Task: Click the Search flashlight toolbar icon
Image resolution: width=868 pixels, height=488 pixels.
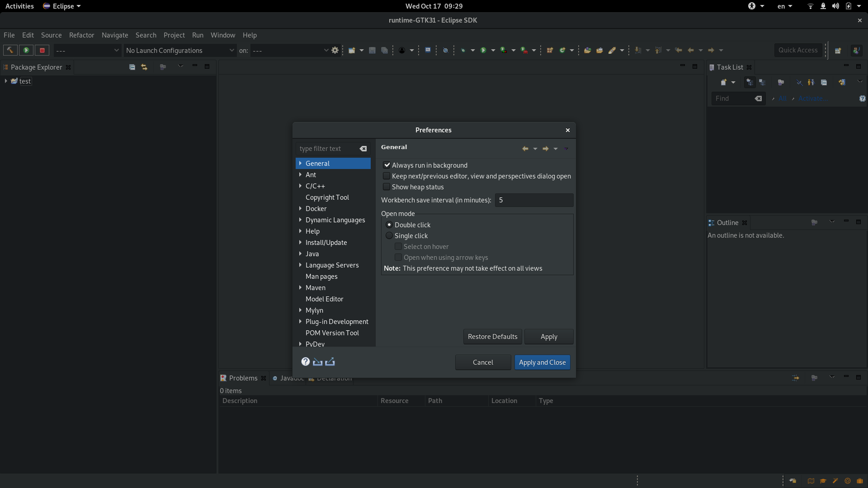Action: click(612, 50)
